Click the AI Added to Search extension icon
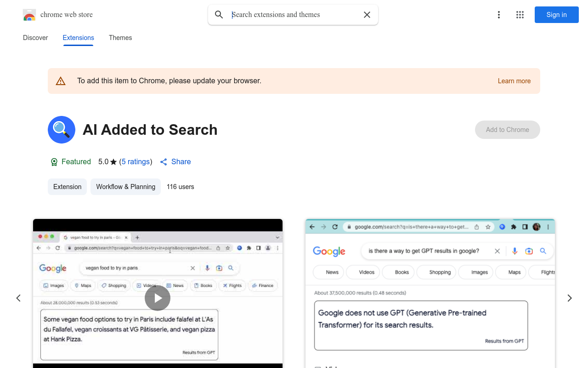 tap(62, 130)
